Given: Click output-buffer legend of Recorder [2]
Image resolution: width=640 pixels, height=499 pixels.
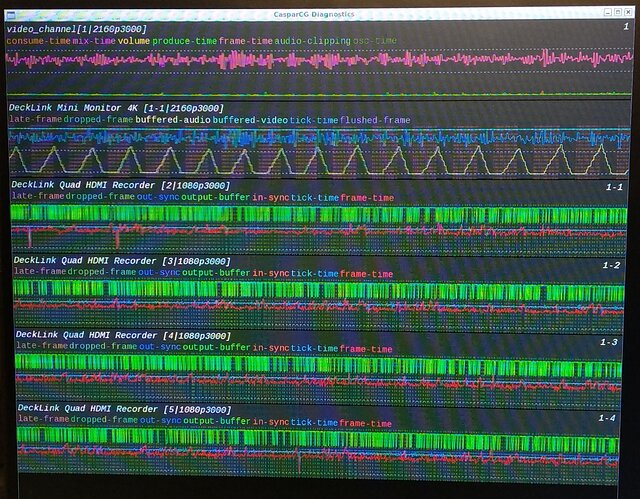Looking at the screenshot, I should point(216,197).
